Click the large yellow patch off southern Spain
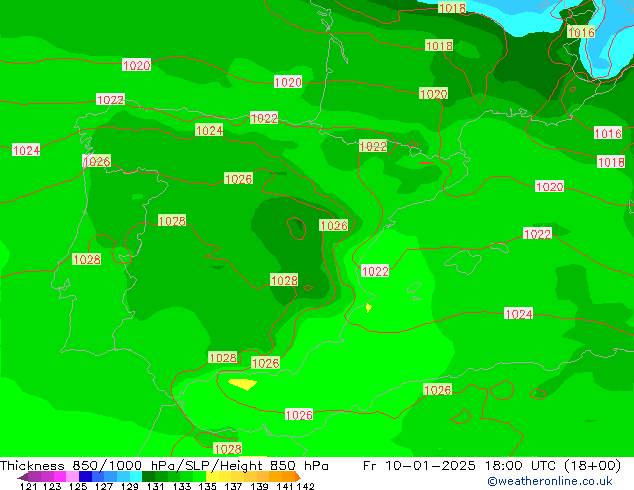 pyautogui.click(x=243, y=384)
